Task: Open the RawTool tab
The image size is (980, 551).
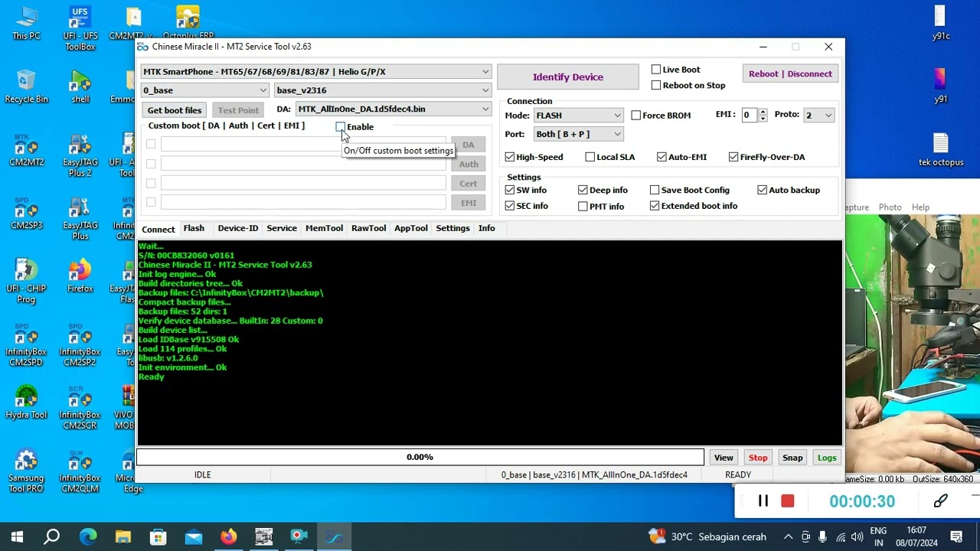Action: (x=368, y=228)
